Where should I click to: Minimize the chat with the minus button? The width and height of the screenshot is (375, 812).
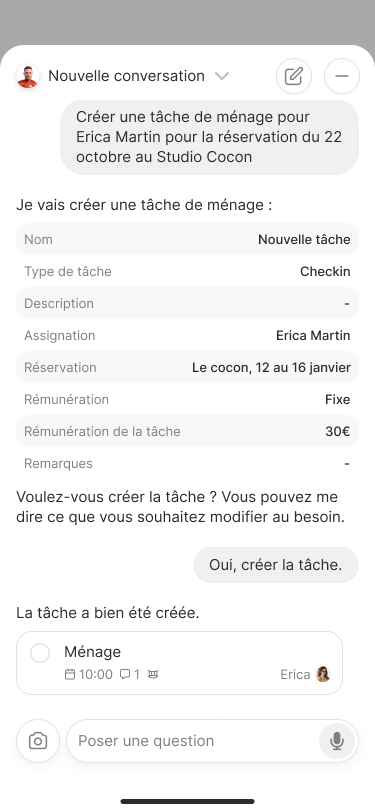pos(342,76)
